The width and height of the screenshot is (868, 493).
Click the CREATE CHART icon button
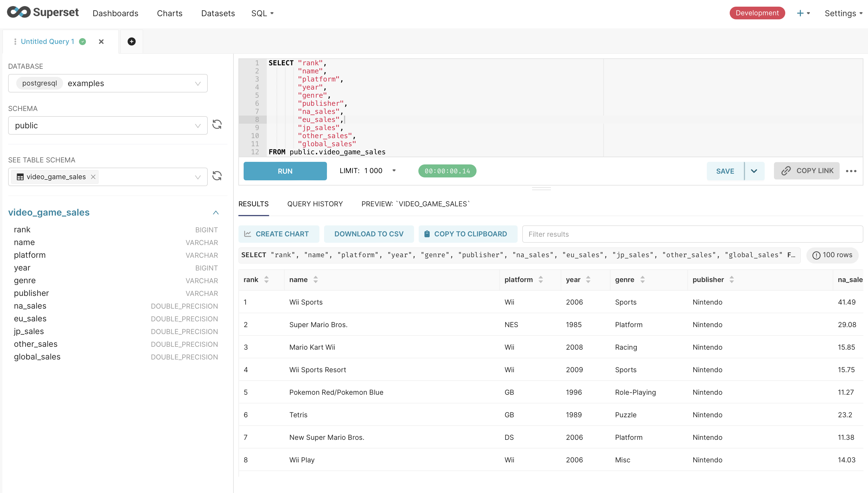[248, 234]
